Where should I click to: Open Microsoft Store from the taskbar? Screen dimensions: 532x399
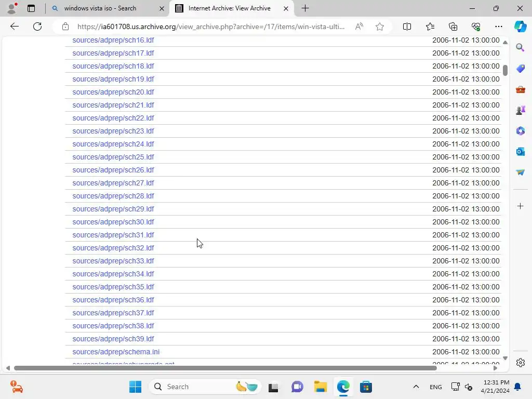coord(366,387)
